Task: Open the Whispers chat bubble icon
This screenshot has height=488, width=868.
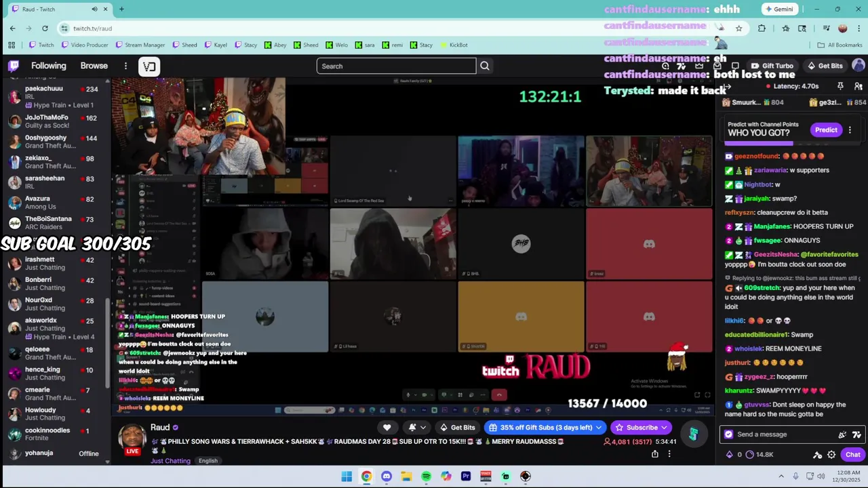Action: (735, 66)
